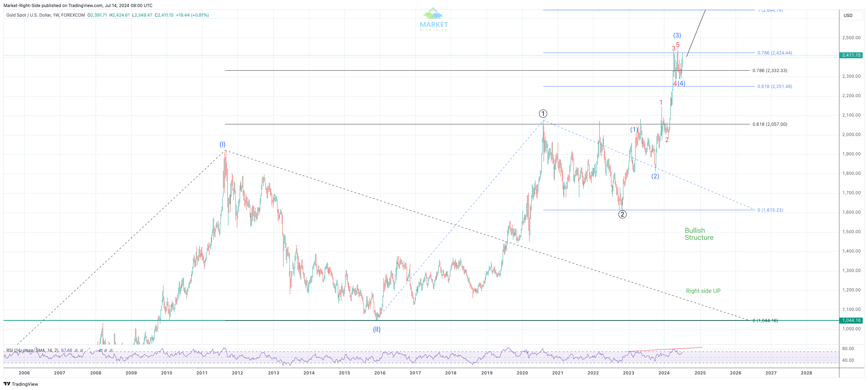Click the blue (2) wave label
Image resolution: width=868 pixels, height=390 pixels.
(x=655, y=176)
